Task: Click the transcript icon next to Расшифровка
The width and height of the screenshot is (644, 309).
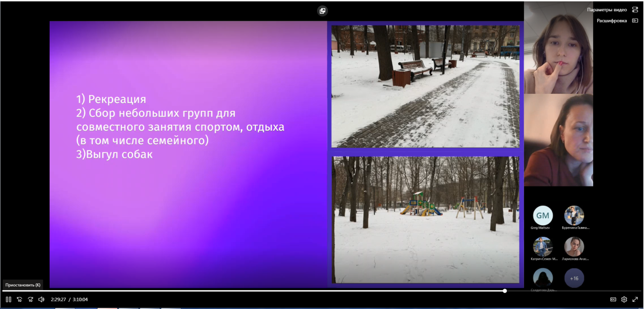Action: (635, 20)
